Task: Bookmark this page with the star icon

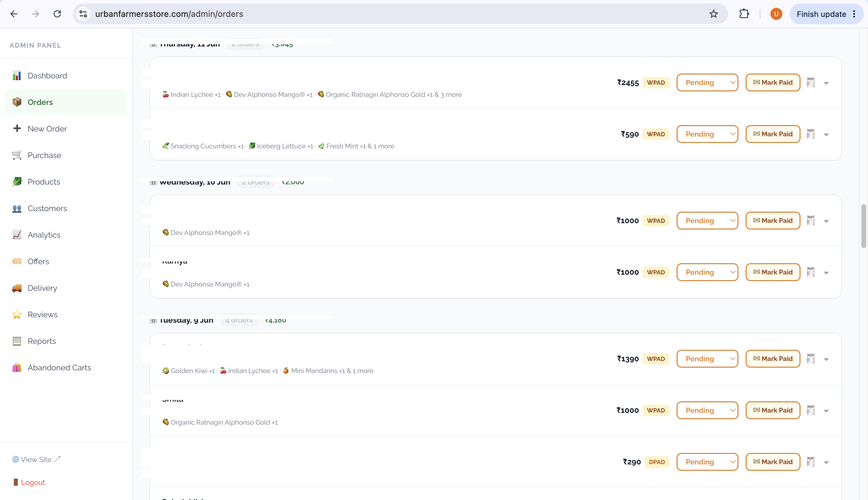Action: pos(714,14)
